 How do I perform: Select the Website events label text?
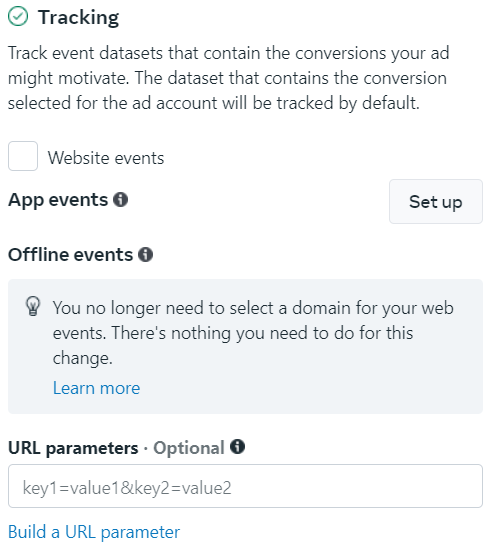[106, 158]
